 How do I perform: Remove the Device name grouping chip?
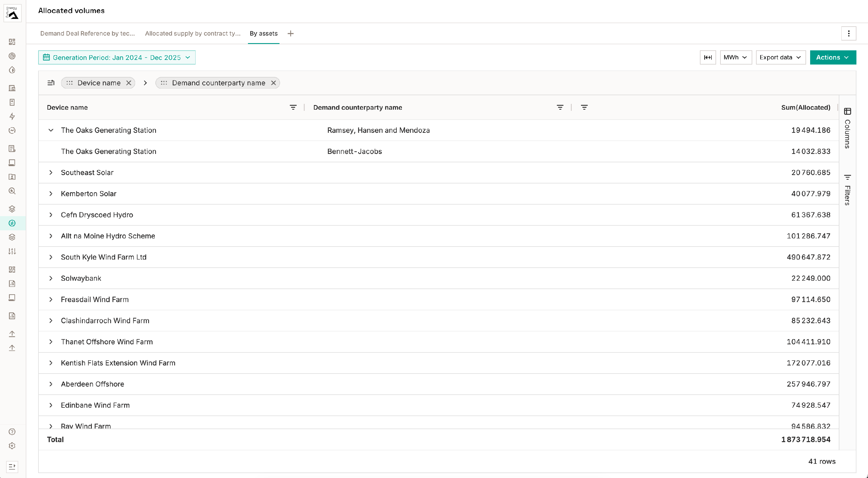[129, 83]
